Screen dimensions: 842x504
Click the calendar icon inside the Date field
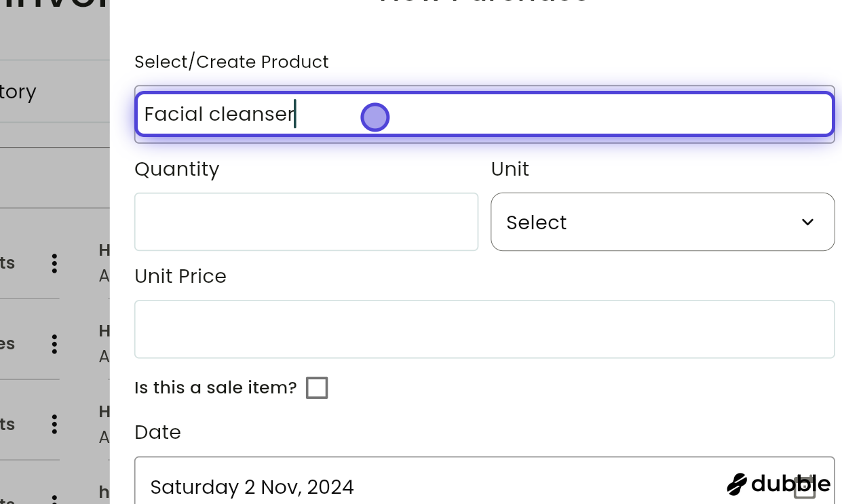(x=805, y=487)
